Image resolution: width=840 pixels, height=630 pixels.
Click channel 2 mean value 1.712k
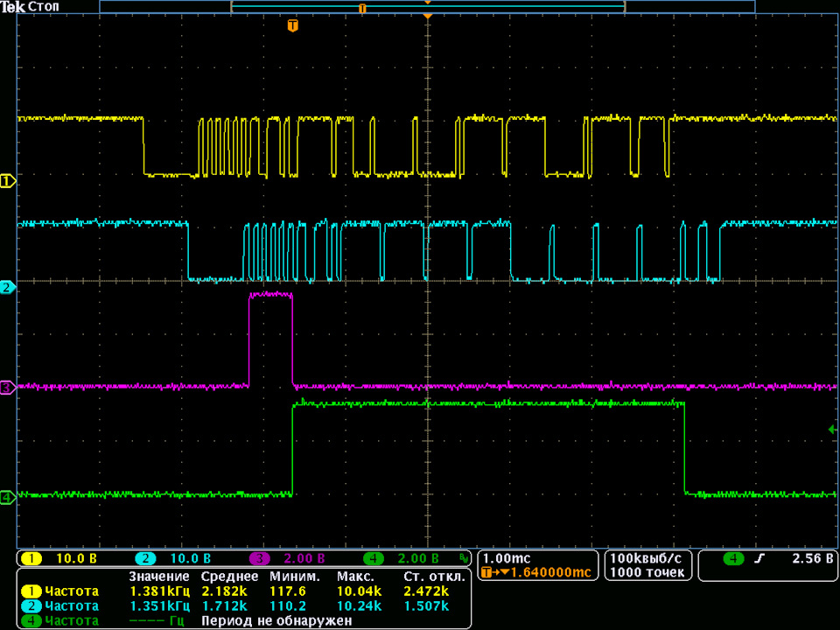[225, 605]
